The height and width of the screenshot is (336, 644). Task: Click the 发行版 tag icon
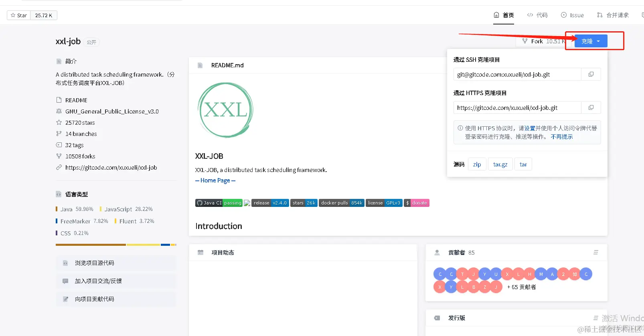(437, 318)
